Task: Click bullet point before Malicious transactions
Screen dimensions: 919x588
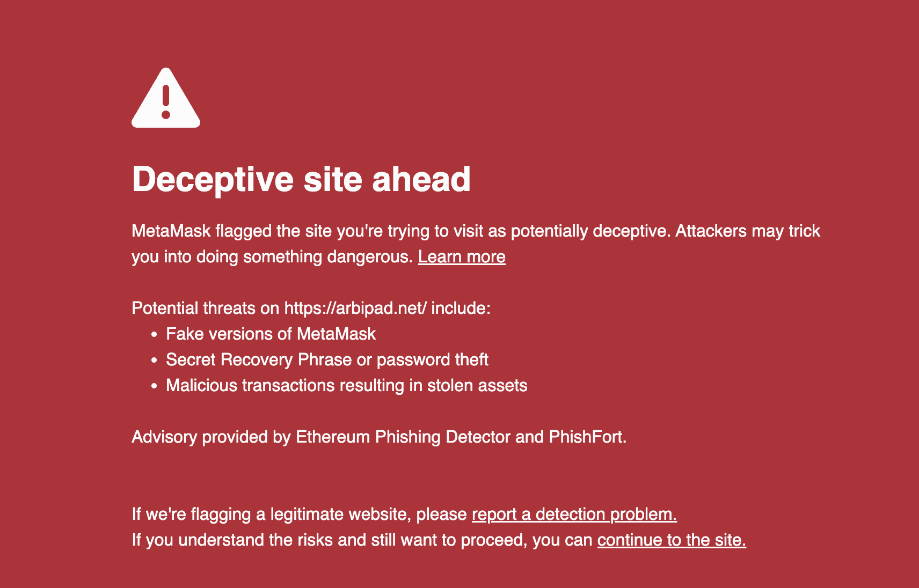Action: click(x=154, y=386)
